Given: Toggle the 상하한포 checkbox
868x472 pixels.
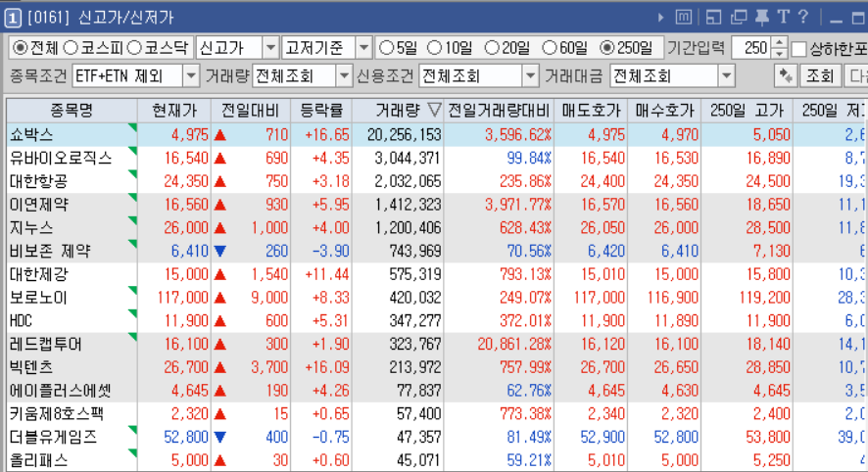Looking at the screenshot, I should 798,49.
